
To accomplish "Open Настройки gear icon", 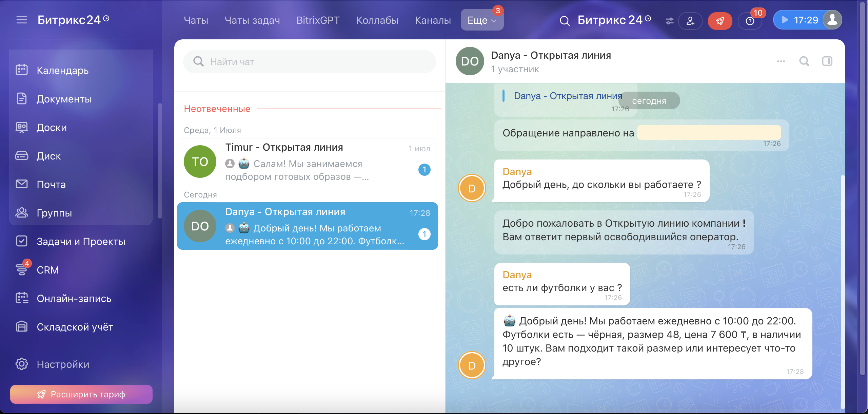I will point(22,364).
